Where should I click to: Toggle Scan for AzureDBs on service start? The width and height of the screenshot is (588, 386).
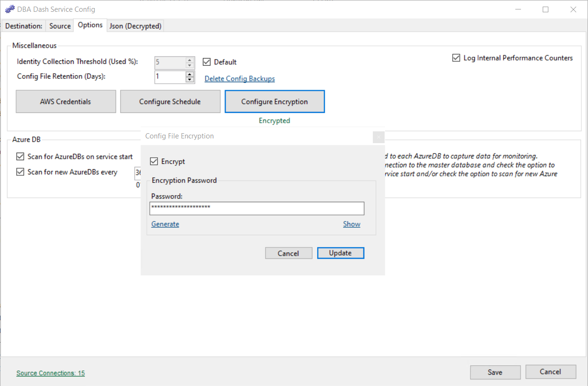tap(20, 156)
